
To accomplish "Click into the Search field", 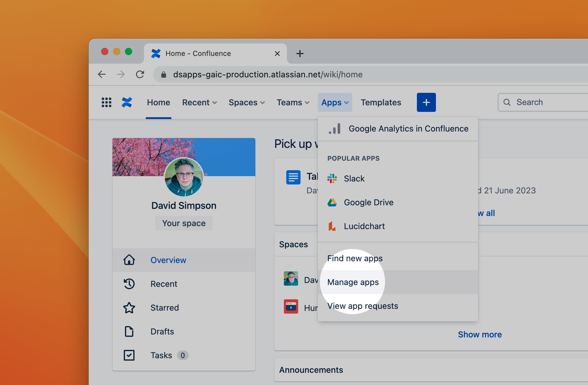I will 548,102.
